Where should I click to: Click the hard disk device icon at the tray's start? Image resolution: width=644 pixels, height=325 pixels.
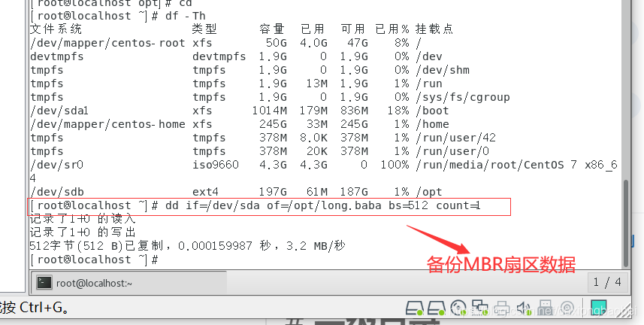pyautogui.click(x=415, y=308)
